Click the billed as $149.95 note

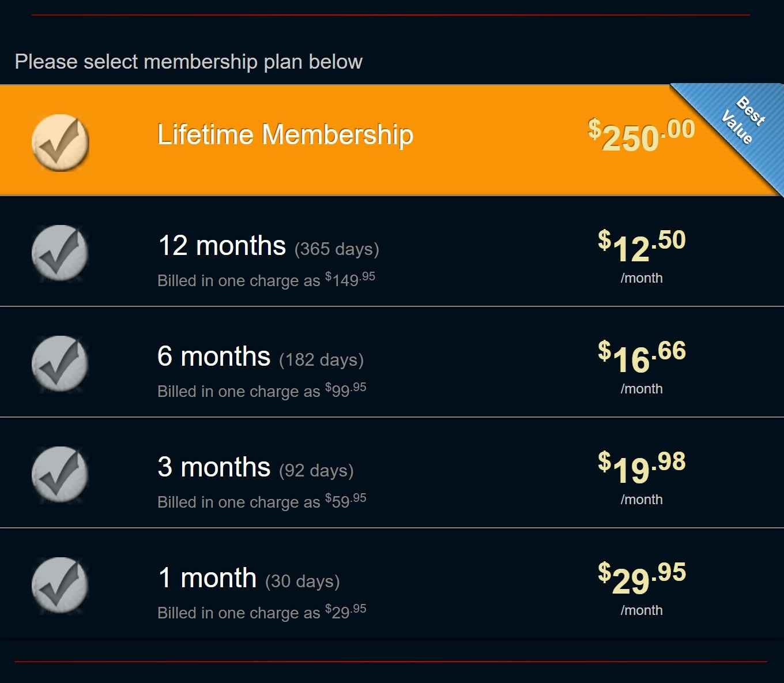pyautogui.click(x=266, y=280)
